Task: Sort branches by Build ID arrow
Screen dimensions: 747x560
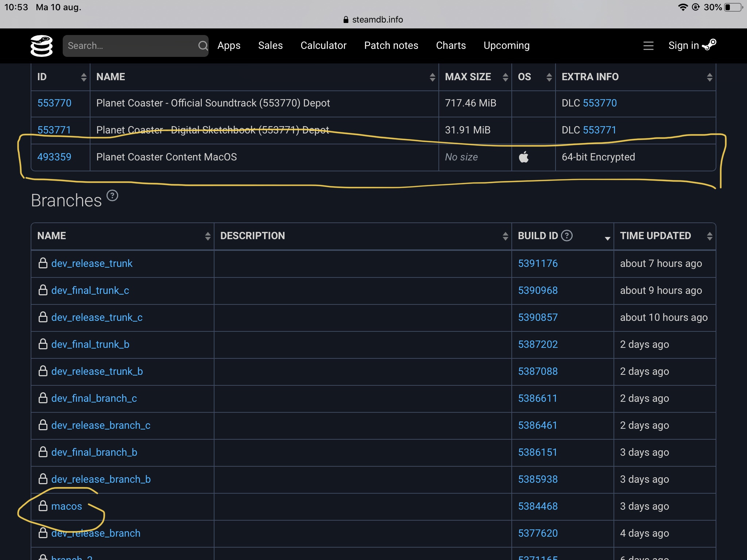Action: (607, 238)
